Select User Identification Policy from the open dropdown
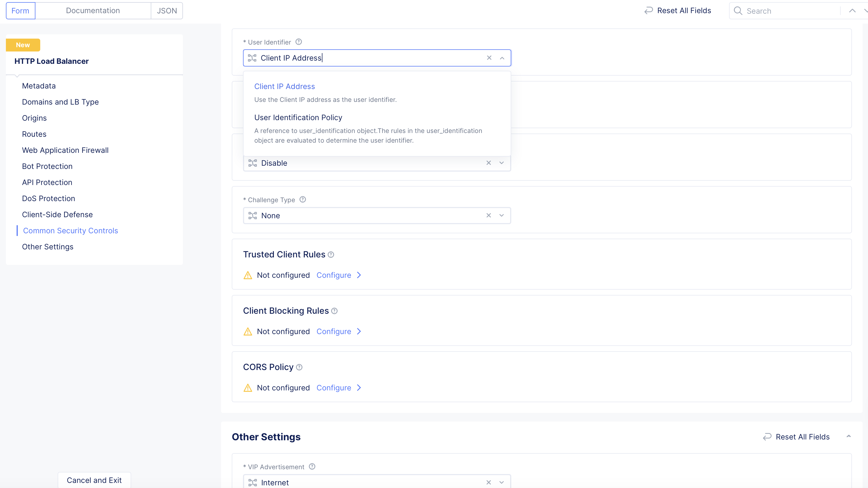Screen dimensions: 868x488 tap(298, 117)
